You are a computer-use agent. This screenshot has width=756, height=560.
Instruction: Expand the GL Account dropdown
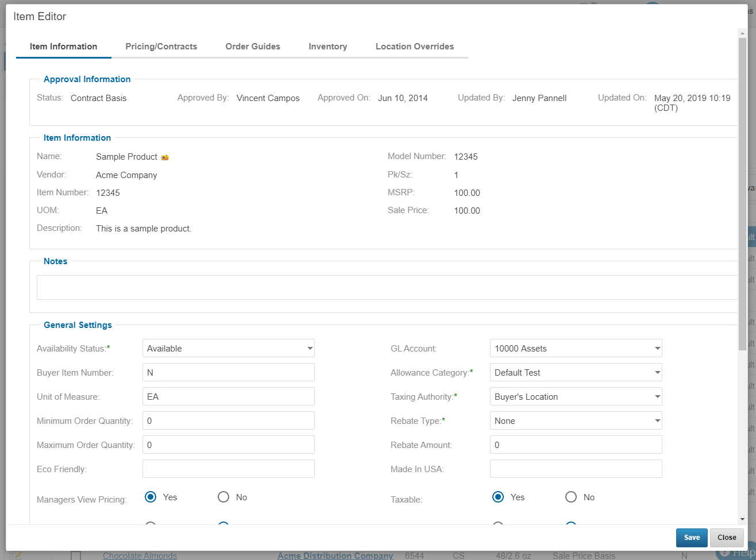(576, 349)
